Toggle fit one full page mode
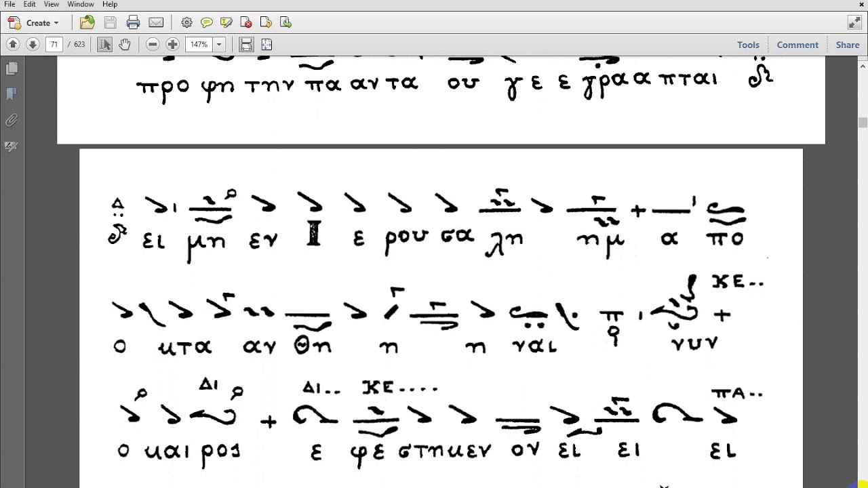 (267, 45)
